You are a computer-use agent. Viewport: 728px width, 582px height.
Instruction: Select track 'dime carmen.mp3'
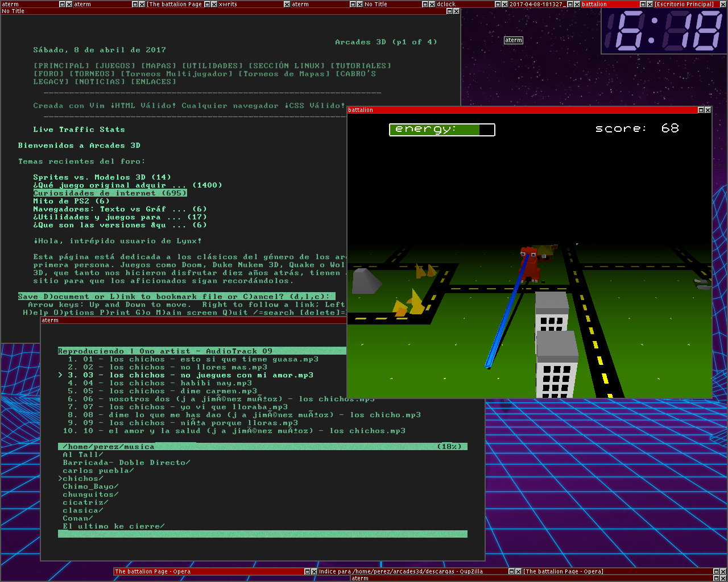coord(163,391)
